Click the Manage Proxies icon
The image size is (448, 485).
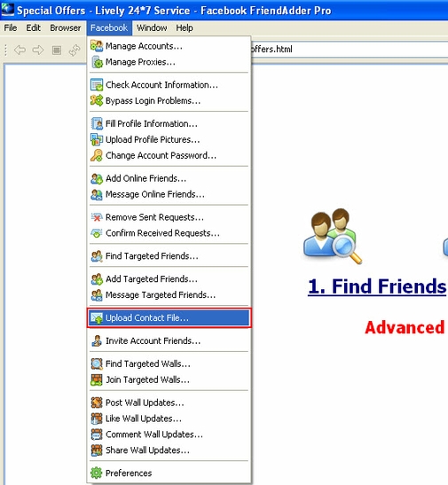[97, 62]
